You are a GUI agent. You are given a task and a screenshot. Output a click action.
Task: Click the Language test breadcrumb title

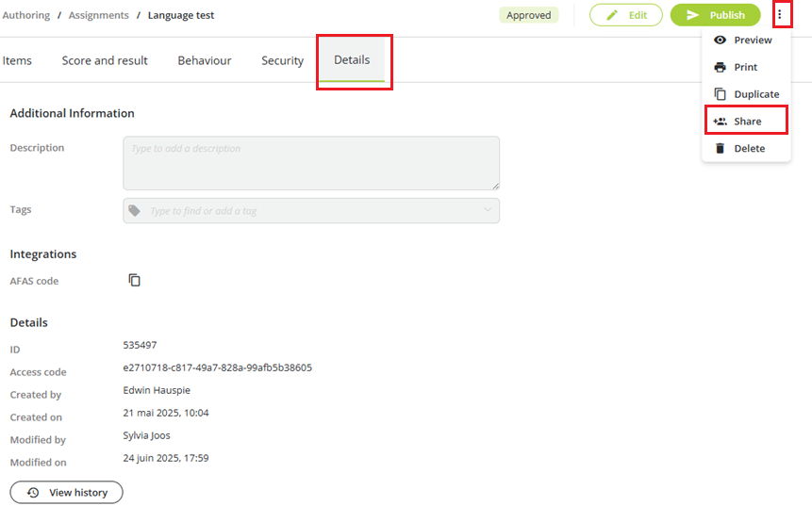181,15
